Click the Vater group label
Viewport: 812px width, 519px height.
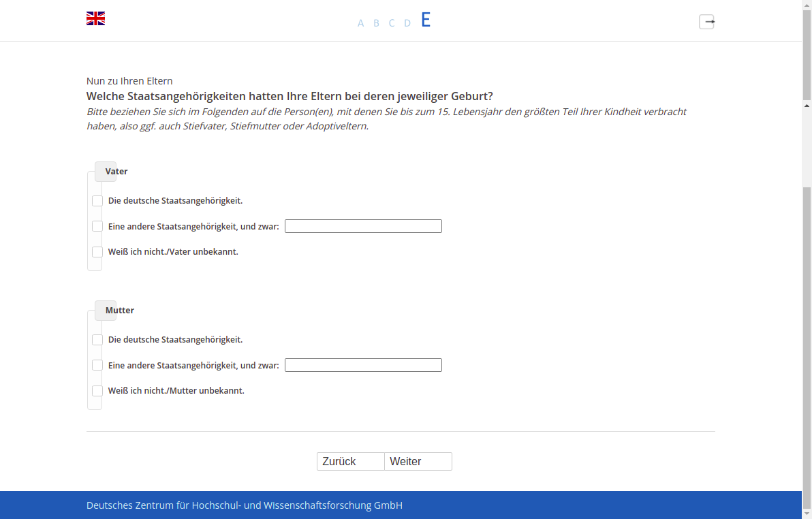[x=116, y=172]
